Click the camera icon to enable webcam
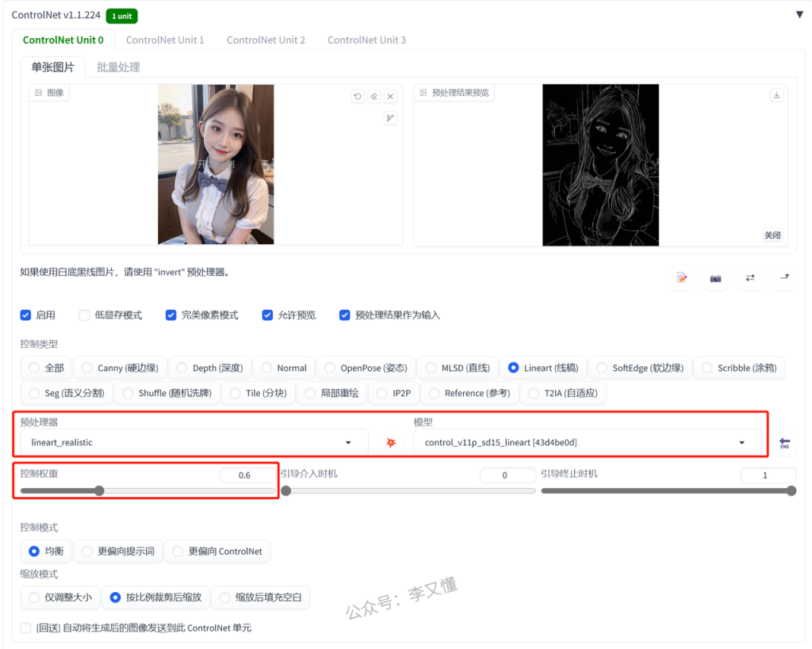This screenshot has width=812, height=649. (715, 278)
